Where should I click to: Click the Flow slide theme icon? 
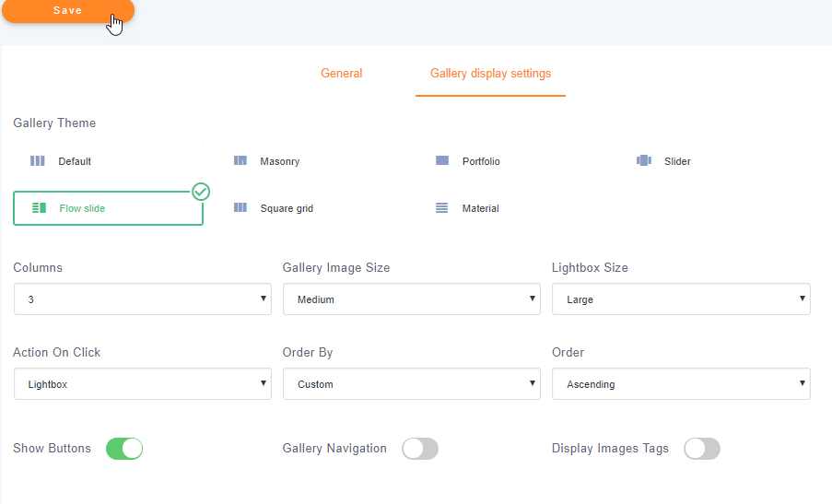click(39, 208)
